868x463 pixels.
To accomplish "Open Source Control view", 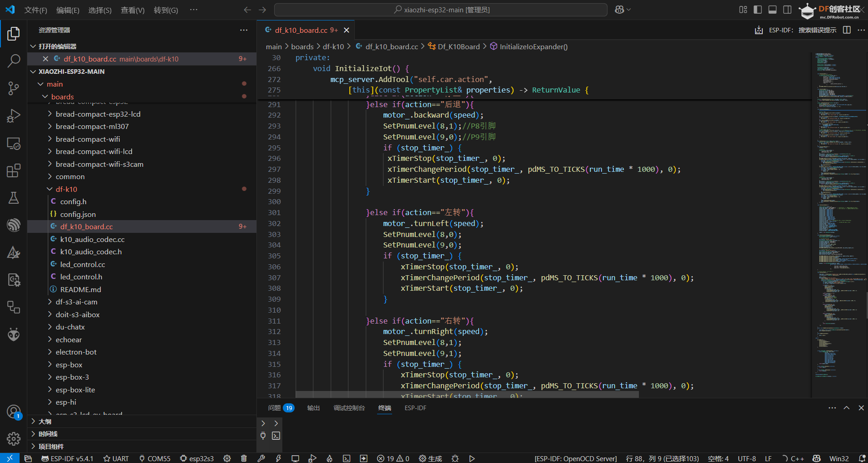I will pos(14,88).
